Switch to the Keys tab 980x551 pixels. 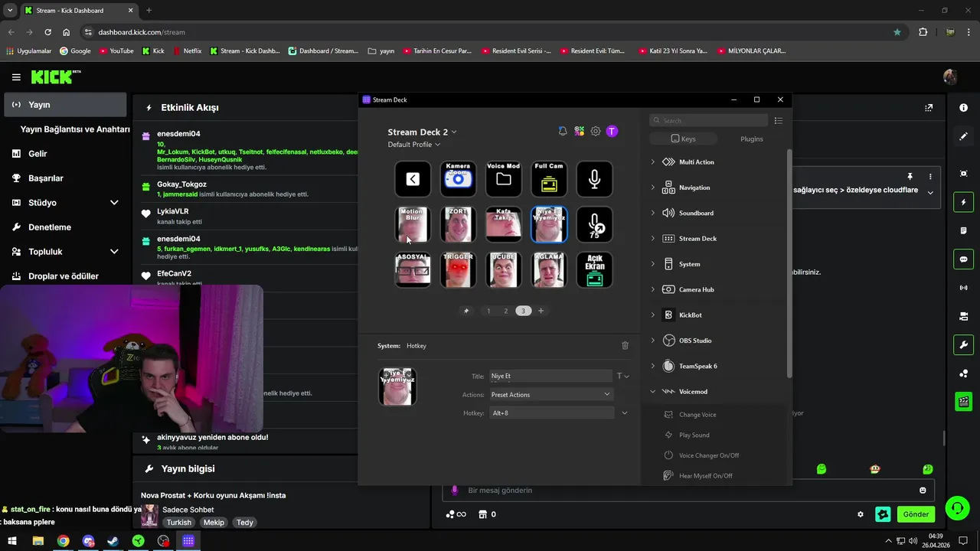coord(683,139)
